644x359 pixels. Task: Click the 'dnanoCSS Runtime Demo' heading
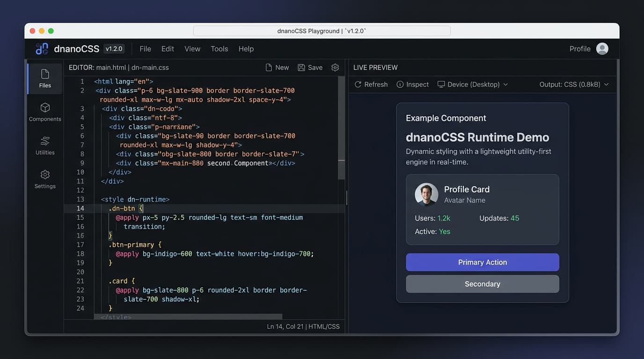pos(477,137)
